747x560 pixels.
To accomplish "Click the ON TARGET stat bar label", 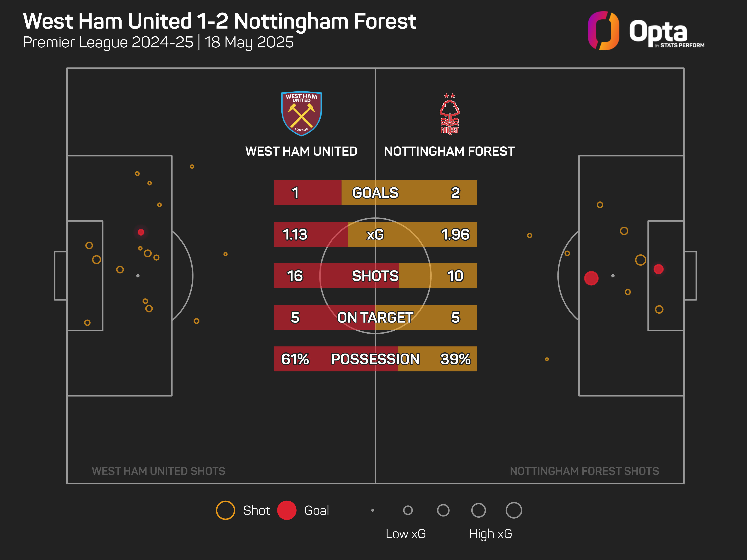I will tap(375, 317).
